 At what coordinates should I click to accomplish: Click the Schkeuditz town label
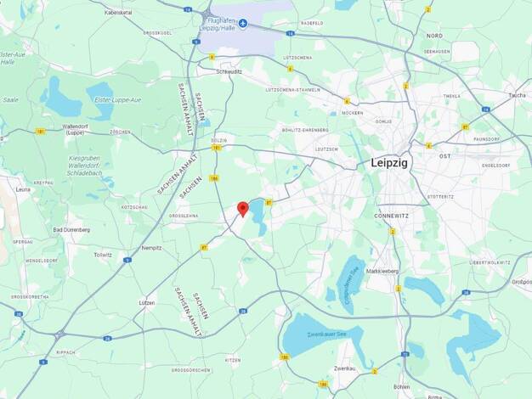(x=229, y=72)
